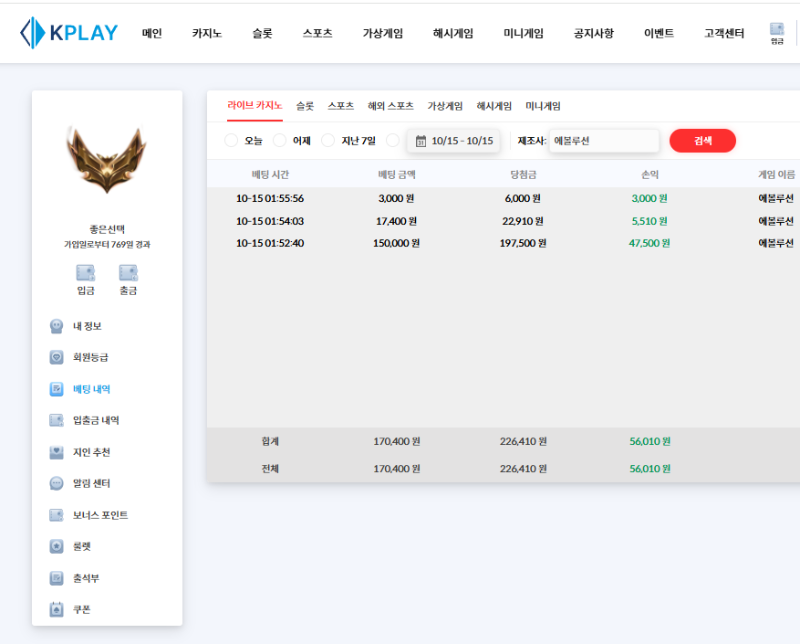Viewport: 800px width, 644px height.
Task: Switch to the 해외 스포츠 tab
Action: 390,106
